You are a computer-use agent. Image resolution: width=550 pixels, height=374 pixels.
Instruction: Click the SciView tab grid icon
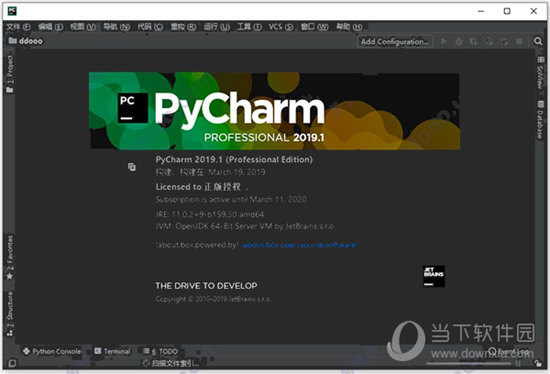[541, 60]
